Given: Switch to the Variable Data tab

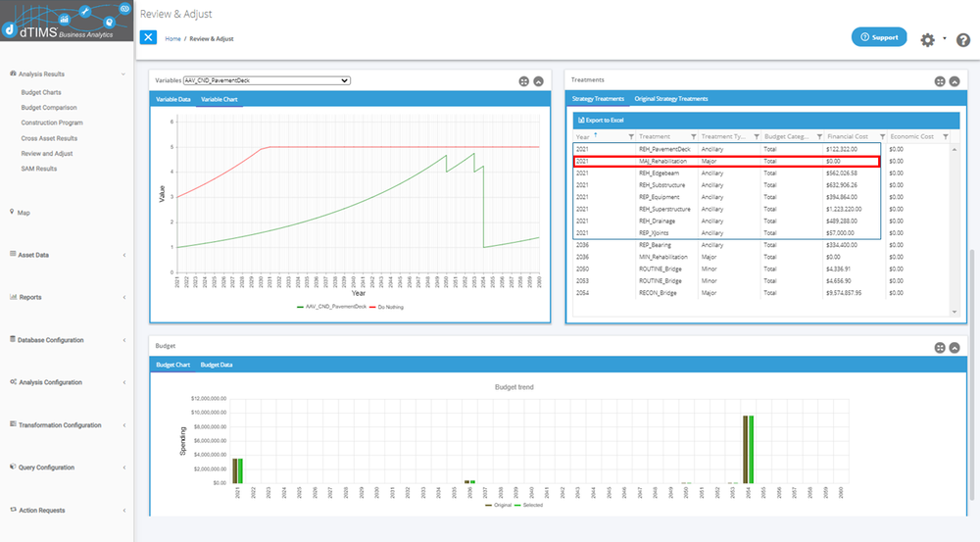Looking at the screenshot, I should point(173,99).
